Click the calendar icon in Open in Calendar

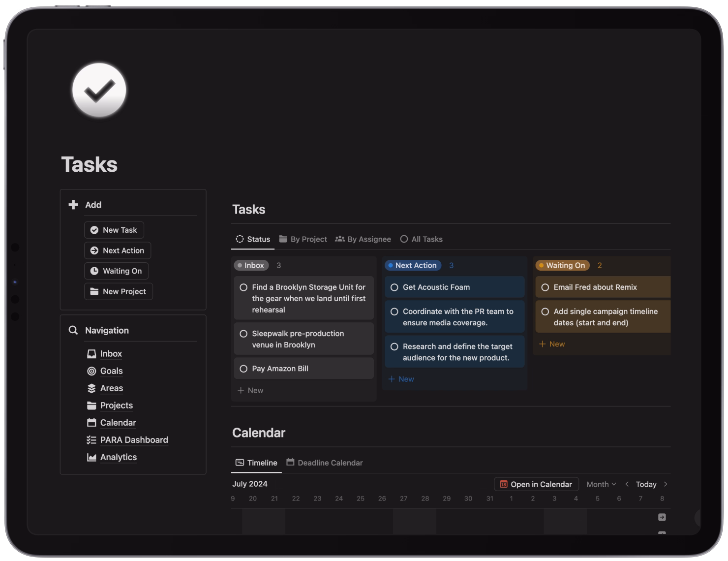pyautogui.click(x=504, y=484)
